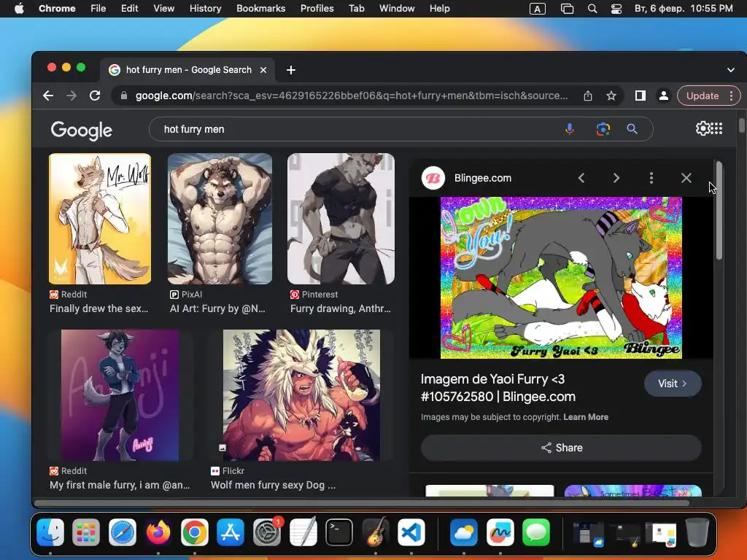Click the Blingee.com source name
The width and height of the screenshot is (747, 560).
tap(483, 178)
